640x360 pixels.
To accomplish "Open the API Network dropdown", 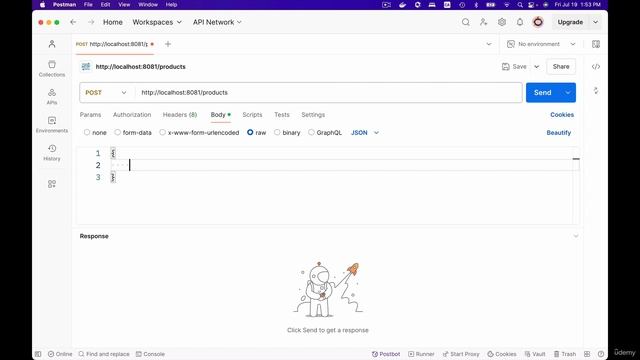I will point(217,22).
